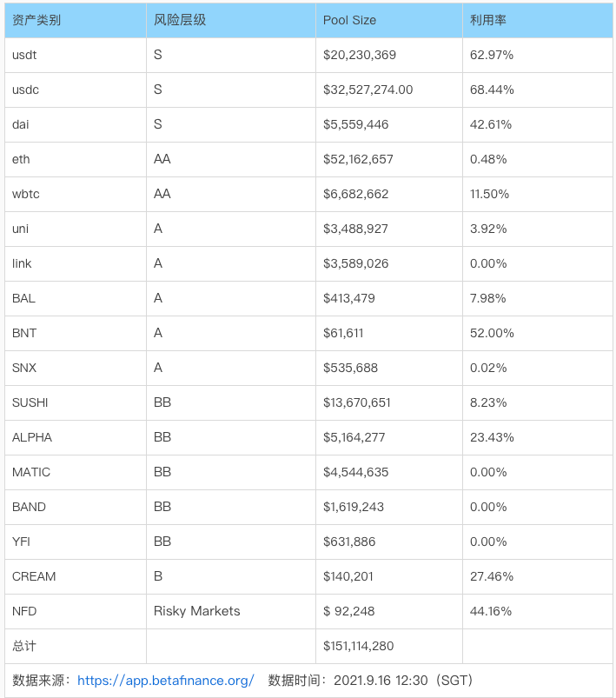Select the SUSHI asset cell

(x=30, y=402)
